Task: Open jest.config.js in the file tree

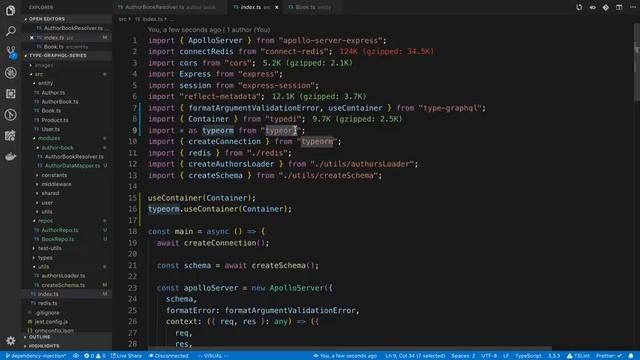Action: [x=66, y=322]
